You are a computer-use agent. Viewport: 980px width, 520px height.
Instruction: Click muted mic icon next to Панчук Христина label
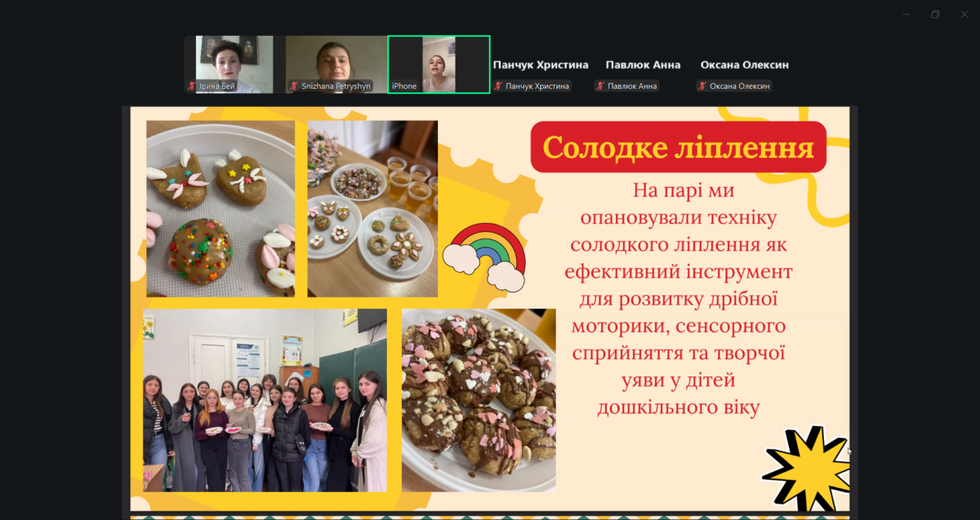pyautogui.click(x=498, y=86)
